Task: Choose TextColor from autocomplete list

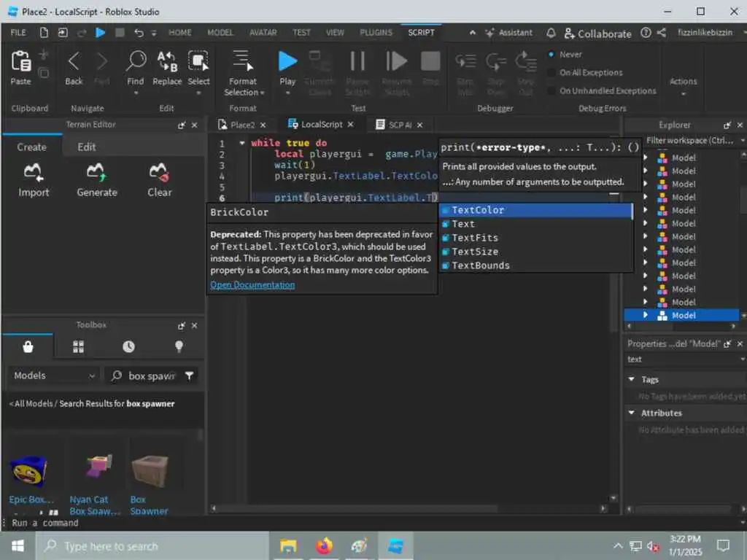Action: [535, 210]
